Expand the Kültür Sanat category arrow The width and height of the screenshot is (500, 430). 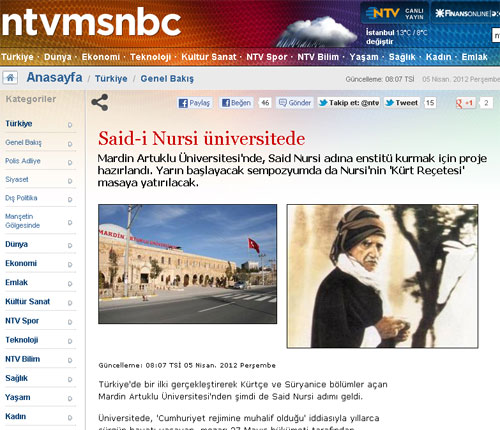[70, 303]
